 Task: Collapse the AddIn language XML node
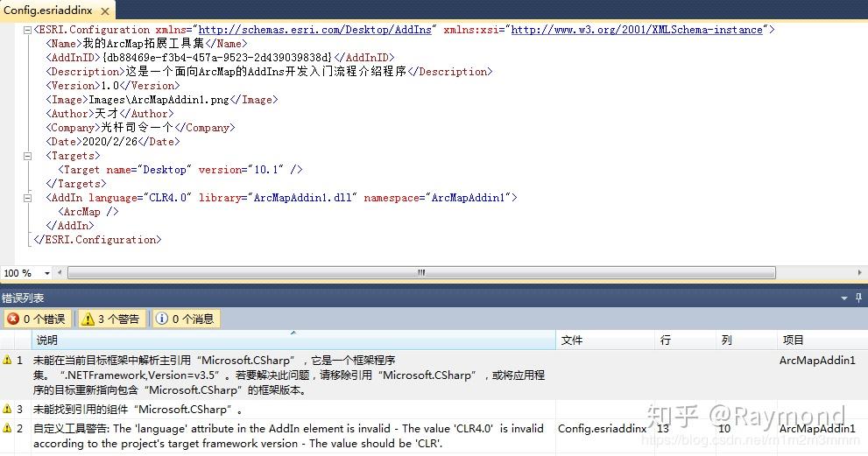27,198
